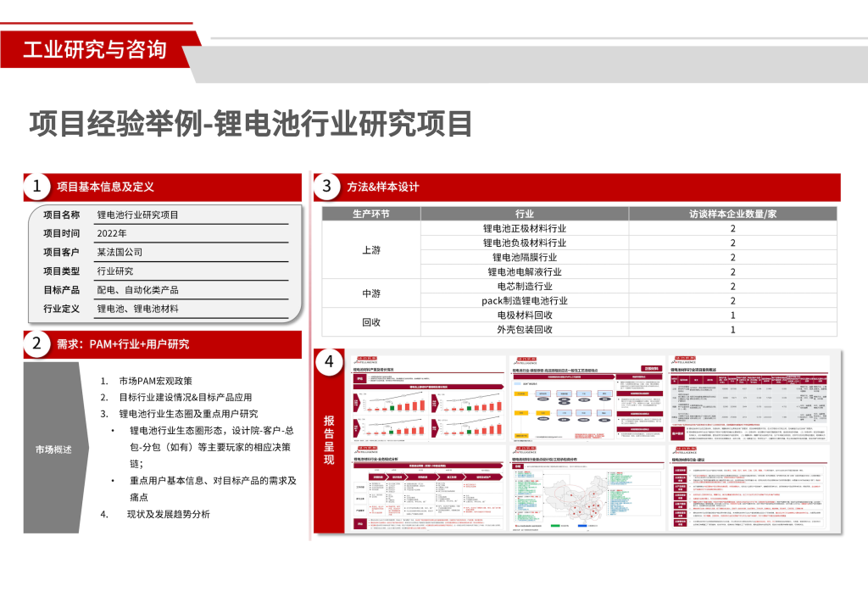Click the vertical 报告呈现 label
The image size is (868, 614).
(x=329, y=440)
